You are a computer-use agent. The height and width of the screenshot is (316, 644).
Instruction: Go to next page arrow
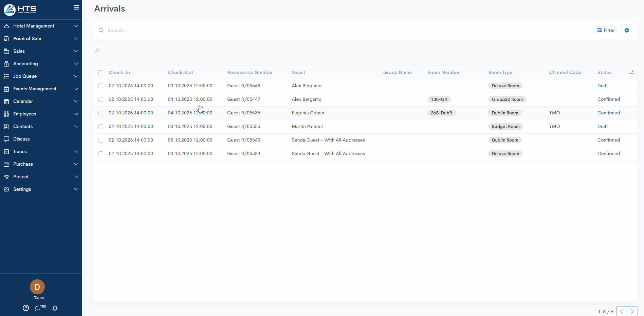(632, 311)
